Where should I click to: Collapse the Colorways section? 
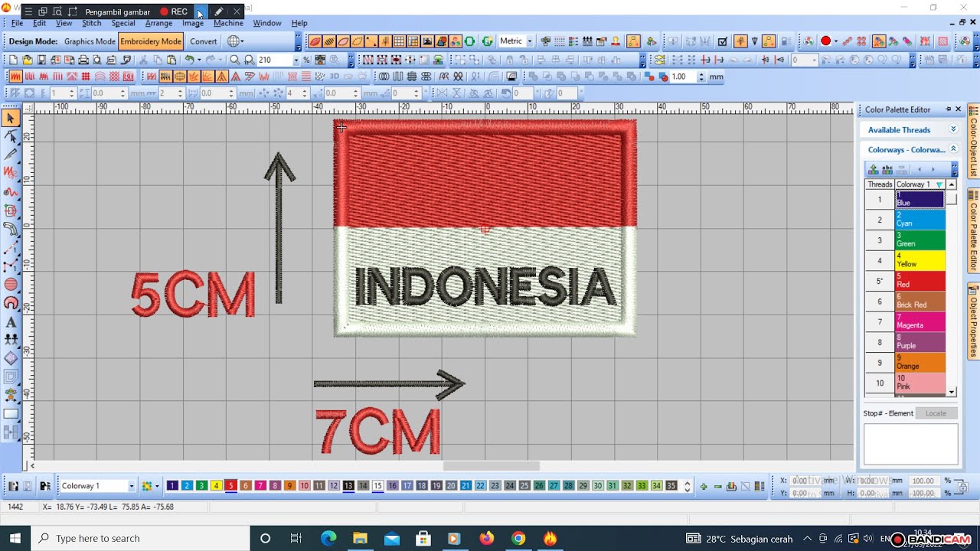click(x=953, y=149)
